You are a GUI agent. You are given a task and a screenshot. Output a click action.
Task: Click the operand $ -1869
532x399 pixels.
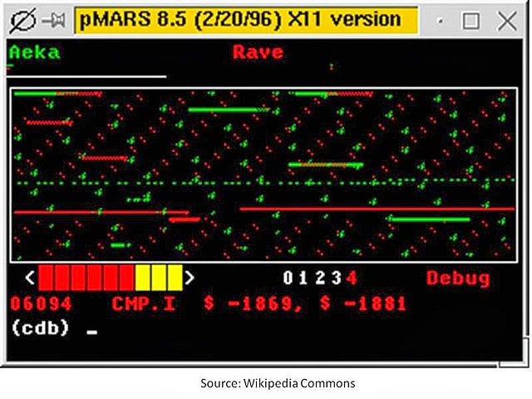tap(253, 303)
